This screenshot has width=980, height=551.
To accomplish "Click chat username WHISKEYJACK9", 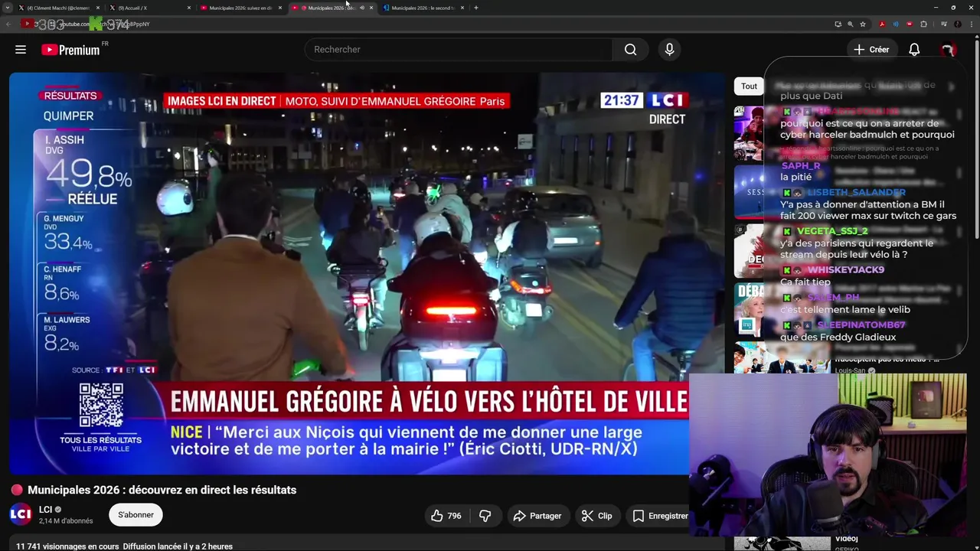I will [845, 270].
